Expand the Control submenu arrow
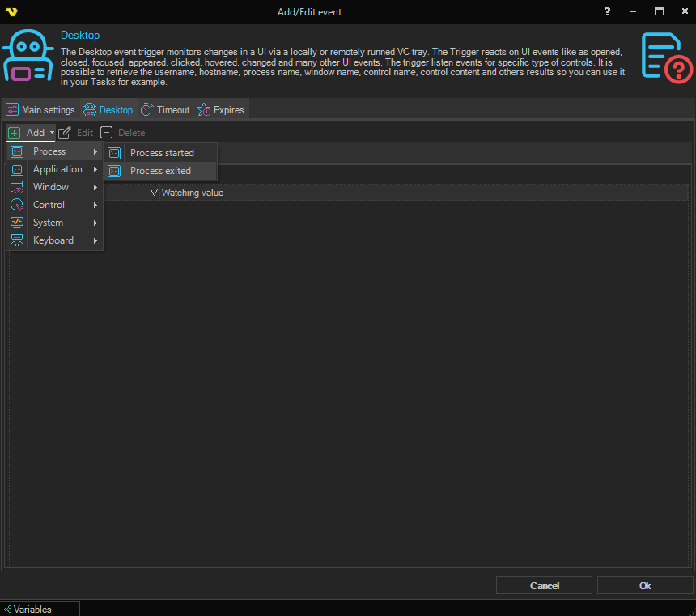The height and width of the screenshot is (616, 696). [95, 205]
